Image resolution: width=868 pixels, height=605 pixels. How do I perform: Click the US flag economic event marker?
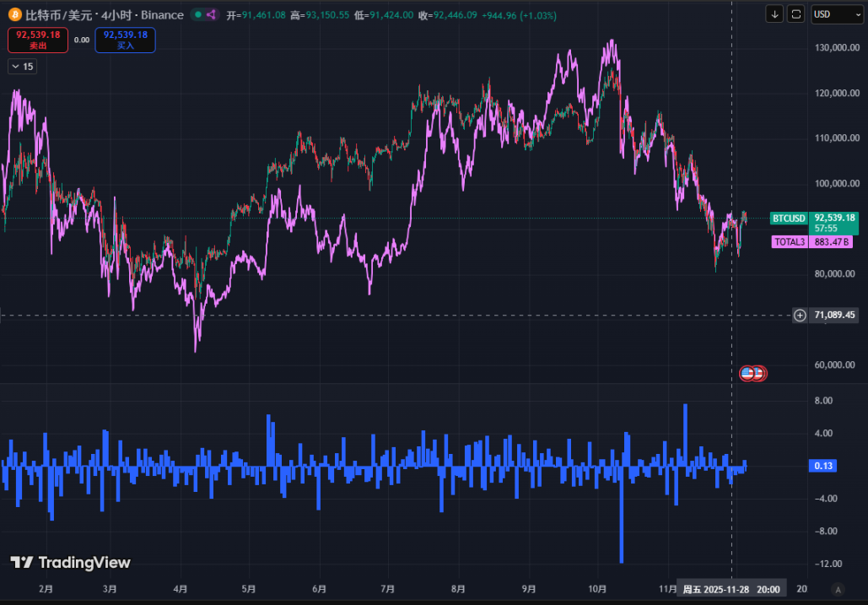point(747,373)
